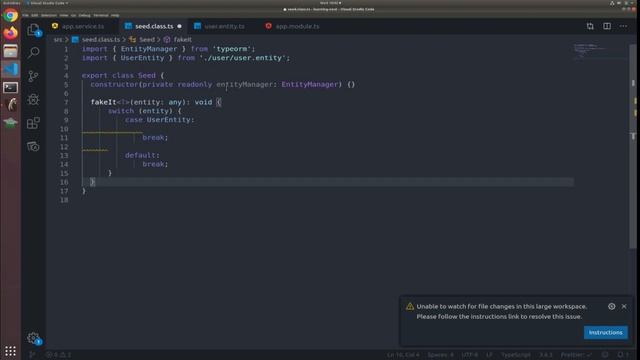Viewport: 640px width, 360px height.
Task: Open the Show Applications grid
Action: coord(11,351)
